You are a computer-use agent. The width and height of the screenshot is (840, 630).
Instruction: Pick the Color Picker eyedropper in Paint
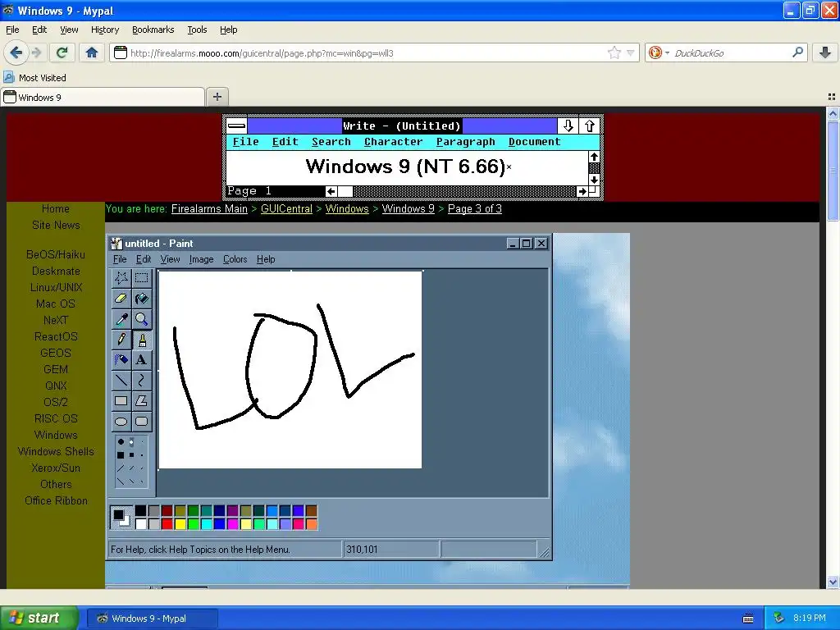click(121, 319)
